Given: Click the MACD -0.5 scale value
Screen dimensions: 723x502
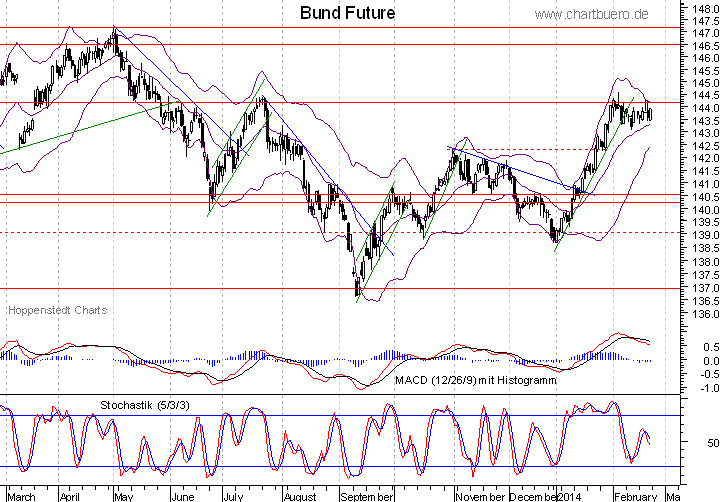Looking at the screenshot, I should (710, 374).
